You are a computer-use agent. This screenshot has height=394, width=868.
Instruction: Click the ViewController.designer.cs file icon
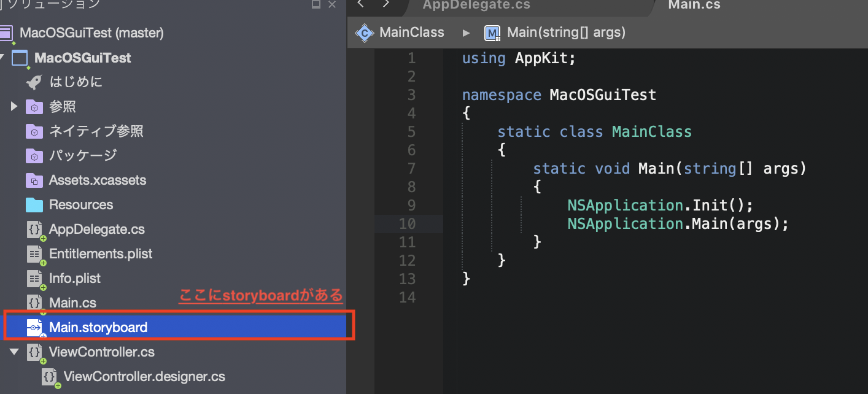click(50, 377)
